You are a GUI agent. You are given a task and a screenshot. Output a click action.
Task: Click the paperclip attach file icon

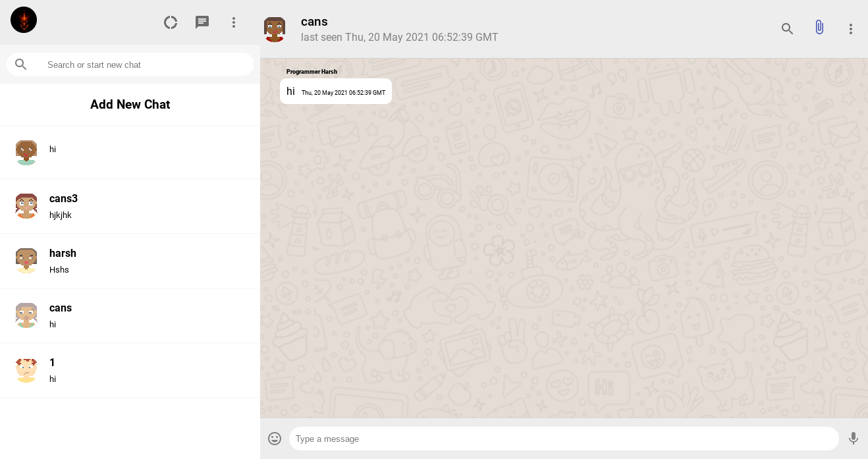click(x=819, y=28)
